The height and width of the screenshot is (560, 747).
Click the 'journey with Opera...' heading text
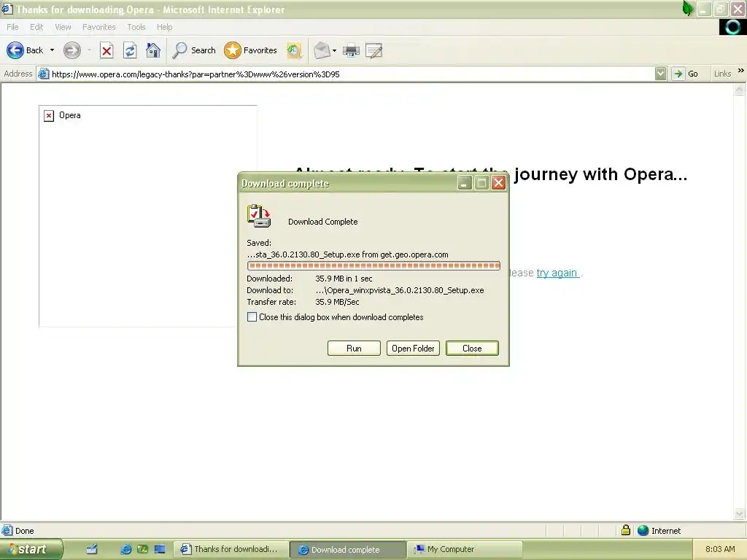(x=601, y=174)
